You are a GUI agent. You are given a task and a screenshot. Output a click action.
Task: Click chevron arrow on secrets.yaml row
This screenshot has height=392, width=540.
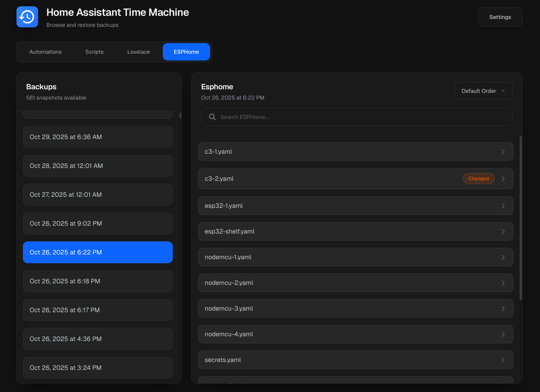pyautogui.click(x=503, y=360)
